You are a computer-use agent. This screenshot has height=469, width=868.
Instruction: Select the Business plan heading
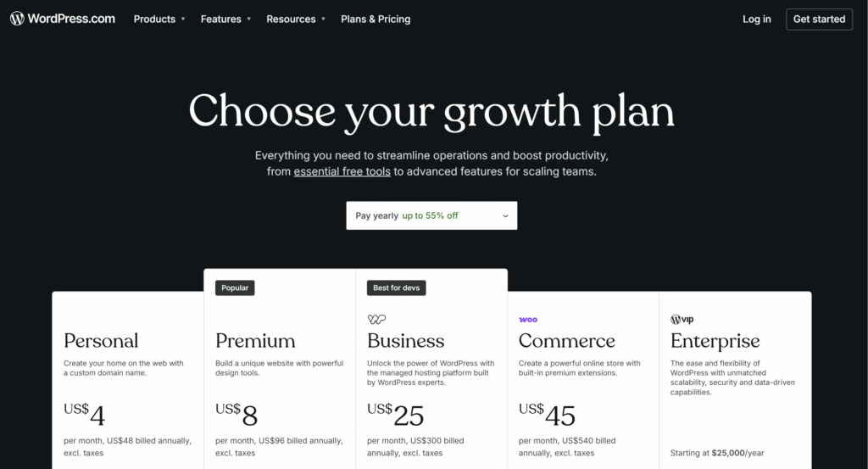click(x=406, y=341)
